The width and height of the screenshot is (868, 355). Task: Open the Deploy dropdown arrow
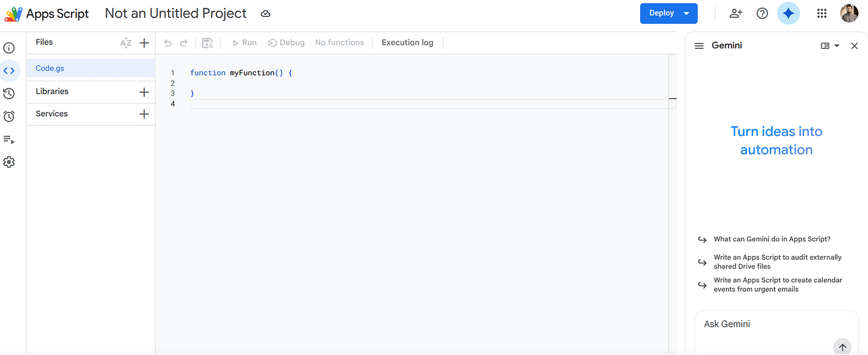(687, 13)
